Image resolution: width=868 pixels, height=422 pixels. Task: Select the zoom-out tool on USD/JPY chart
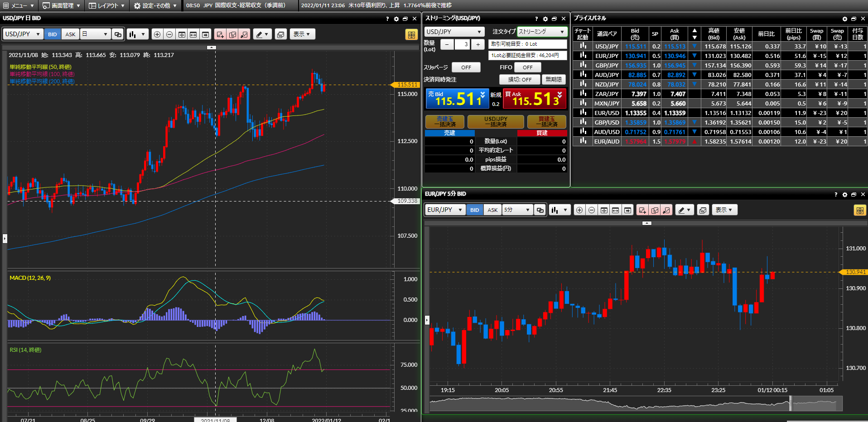tap(169, 34)
